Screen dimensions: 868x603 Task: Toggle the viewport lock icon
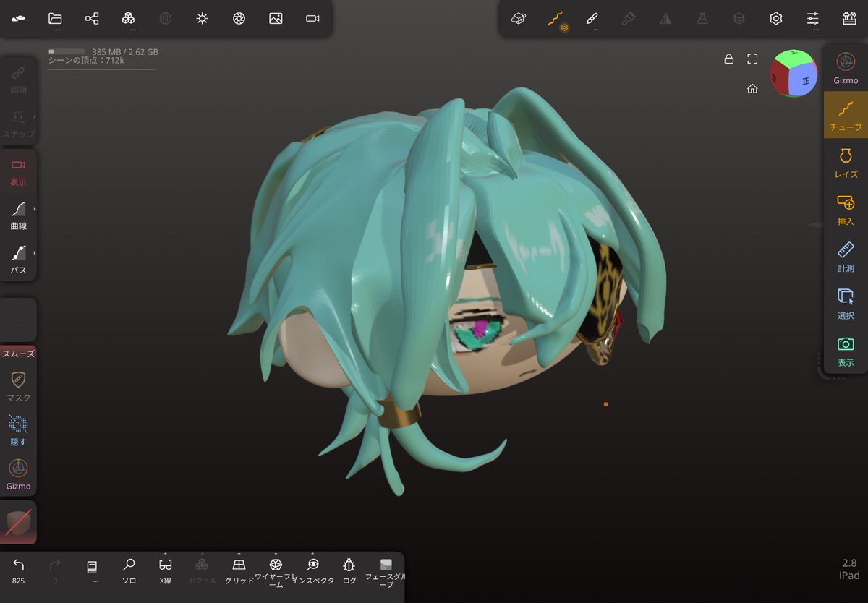pyautogui.click(x=728, y=59)
